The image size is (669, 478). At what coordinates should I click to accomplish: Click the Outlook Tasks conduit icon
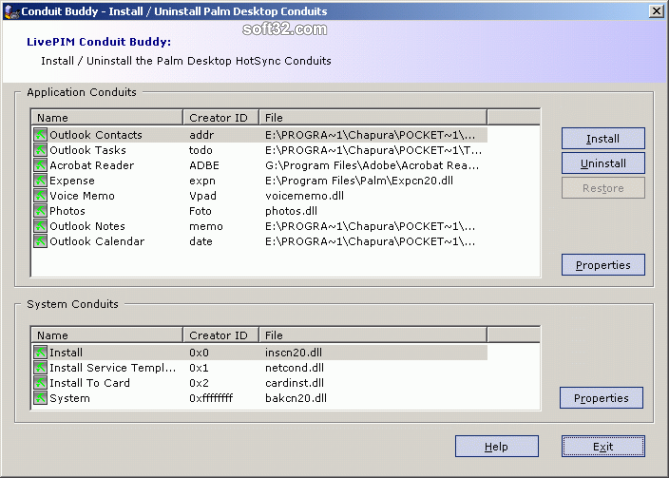click(x=40, y=150)
